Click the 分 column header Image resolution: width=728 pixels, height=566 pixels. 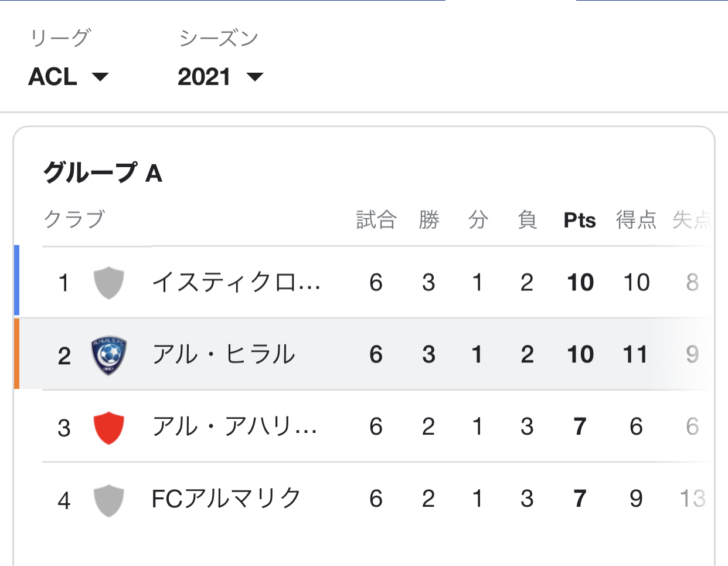point(478,221)
